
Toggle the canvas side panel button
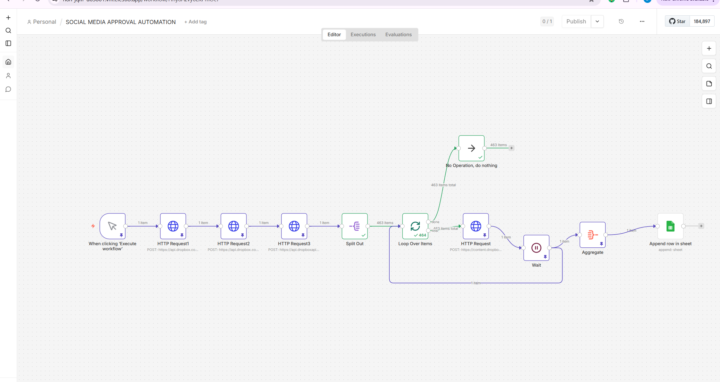point(709,101)
